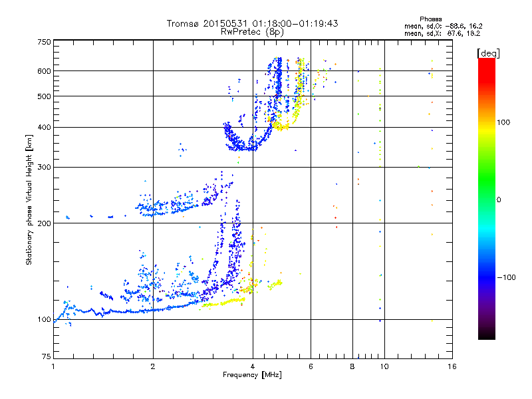Click y-axis tick label '75'
Image resolution: width=532 pixels, height=399 pixels.
(x=47, y=356)
